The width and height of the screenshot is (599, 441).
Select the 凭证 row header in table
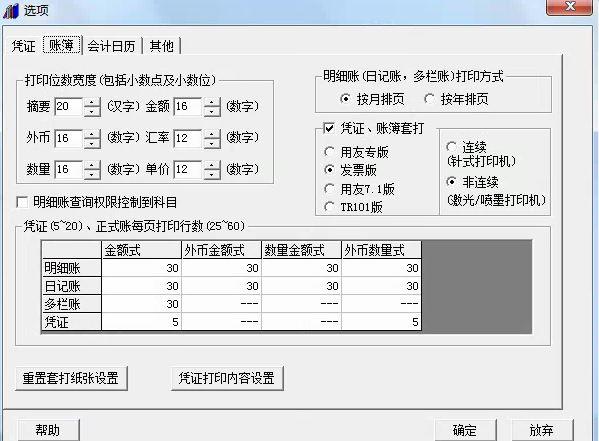pos(71,322)
